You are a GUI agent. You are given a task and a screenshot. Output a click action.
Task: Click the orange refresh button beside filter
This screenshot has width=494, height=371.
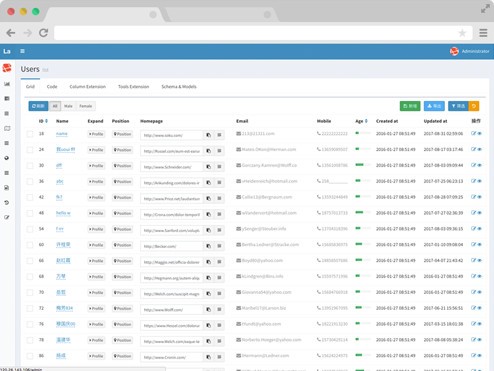474,106
